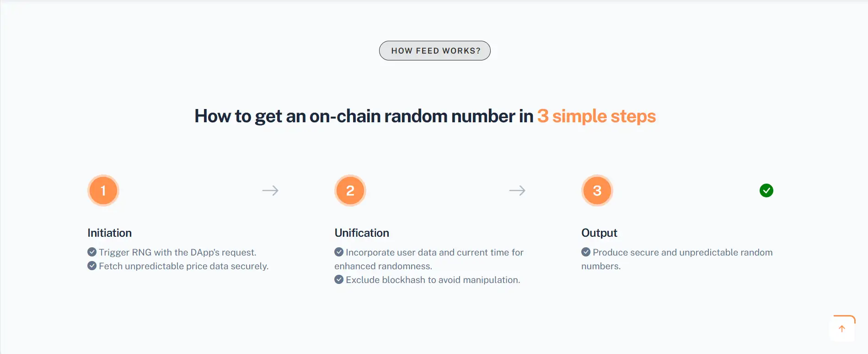Click the orange step 3 circle
This screenshot has width=868, height=354.
coord(597,191)
